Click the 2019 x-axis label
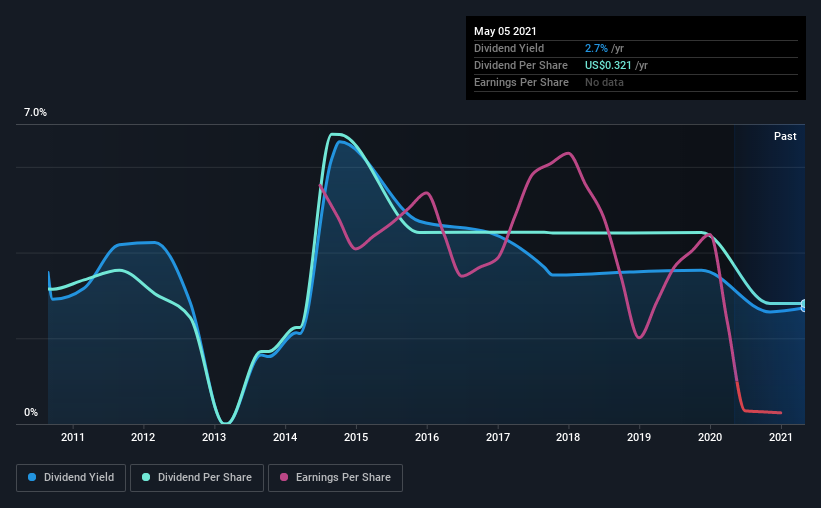 point(639,437)
